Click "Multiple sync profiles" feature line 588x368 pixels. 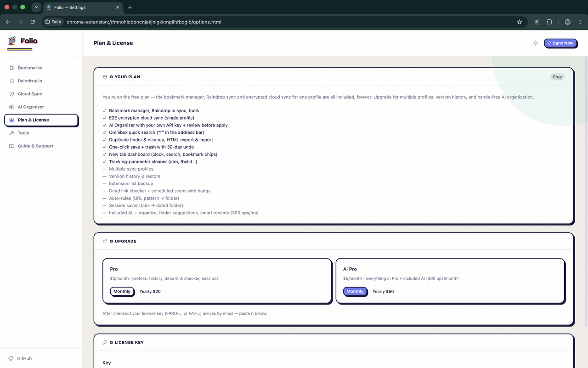pyautogui.click(x=131, y=169)
